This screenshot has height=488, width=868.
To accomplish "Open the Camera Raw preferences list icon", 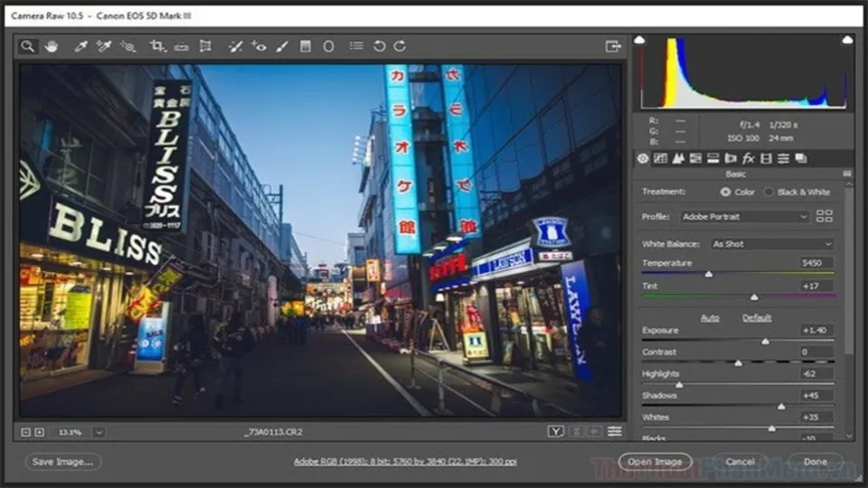I will 356,46.
